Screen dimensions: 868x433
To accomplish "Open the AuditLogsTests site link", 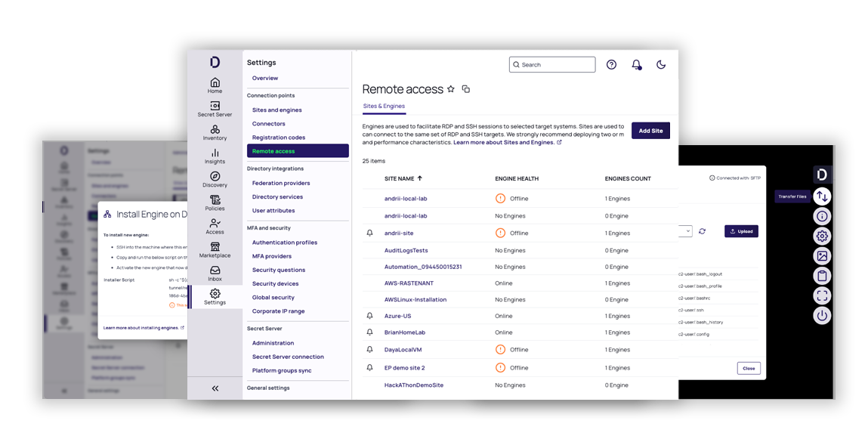I will click(406, 250).
